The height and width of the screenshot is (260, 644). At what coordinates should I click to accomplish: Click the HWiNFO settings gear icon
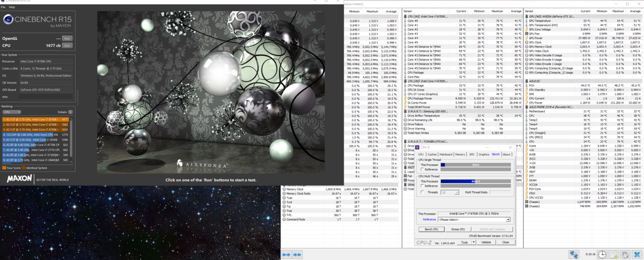click(x=625, y=254)
